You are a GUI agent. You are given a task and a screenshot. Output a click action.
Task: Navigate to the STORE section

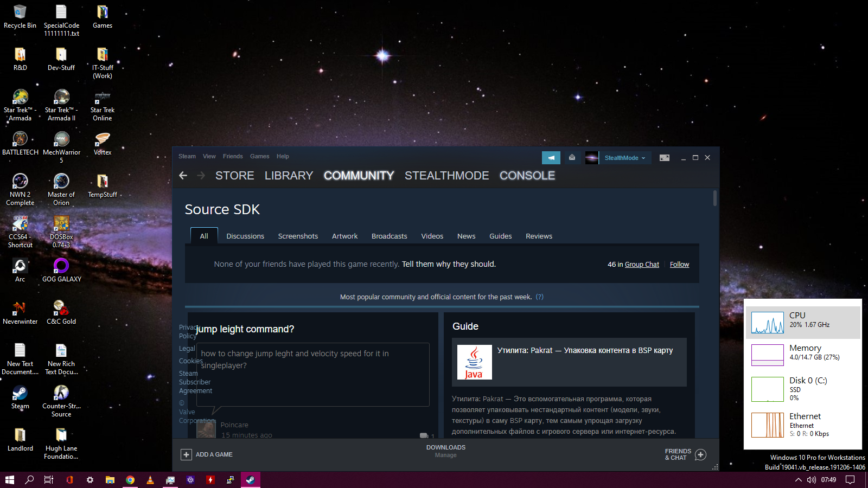234,176
